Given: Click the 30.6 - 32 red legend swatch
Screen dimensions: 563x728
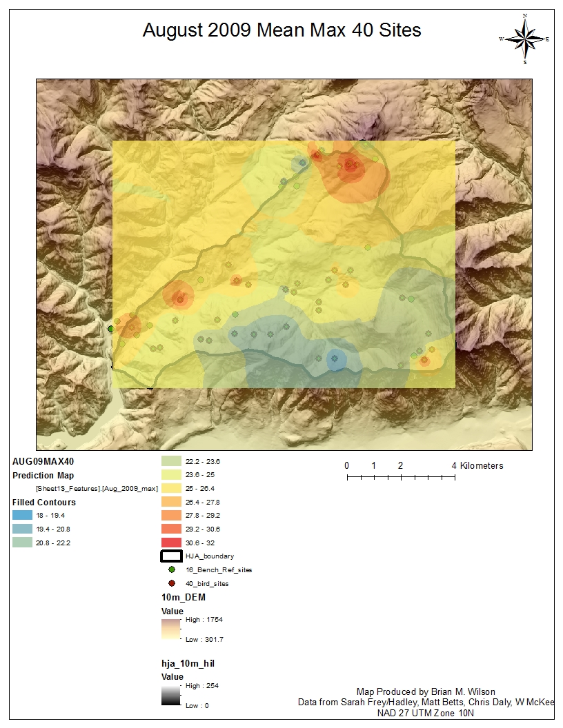Looking at the screenshot, I should 171,543.
